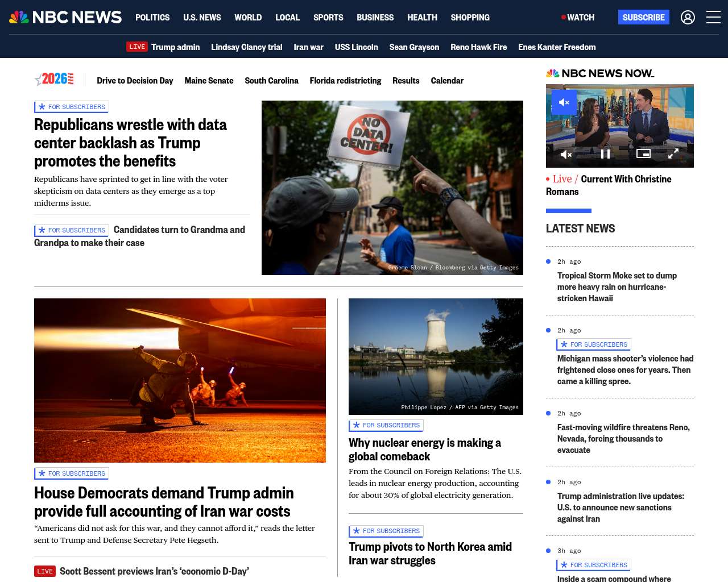Select the Drive to Decision Day tab

pos(135,81)
